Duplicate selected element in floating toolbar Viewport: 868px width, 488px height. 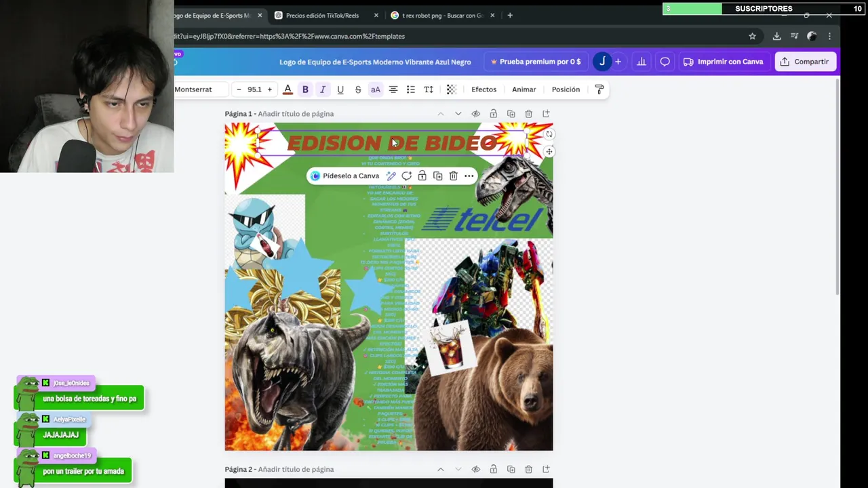[438, 176]
